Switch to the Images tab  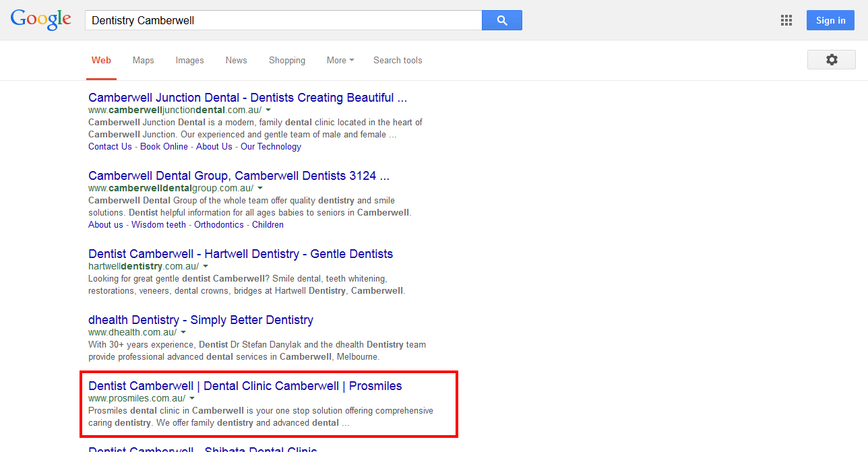pyautogui.click(x=190, y=60)
